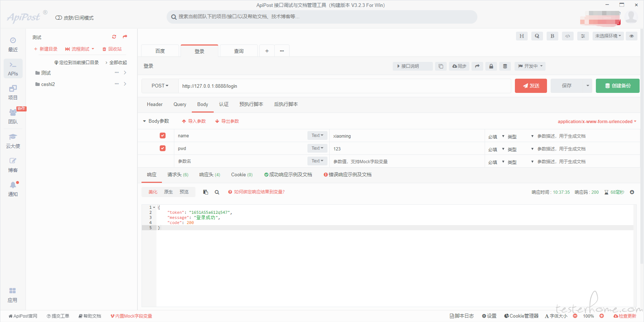
Task: Copy the response using the copy icon
Action: [x=206, y=192]
